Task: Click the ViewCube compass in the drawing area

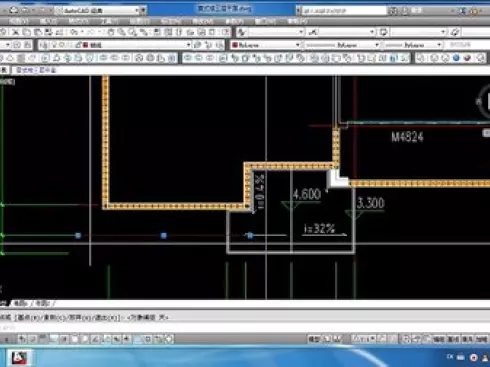Action: pos(484,102)
